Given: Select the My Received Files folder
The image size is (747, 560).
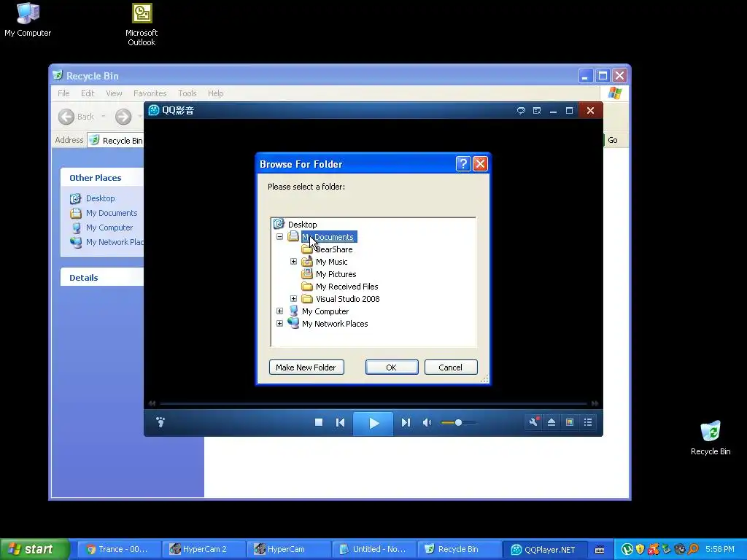Looking at the screenshot, I should [x=347, y=286].
